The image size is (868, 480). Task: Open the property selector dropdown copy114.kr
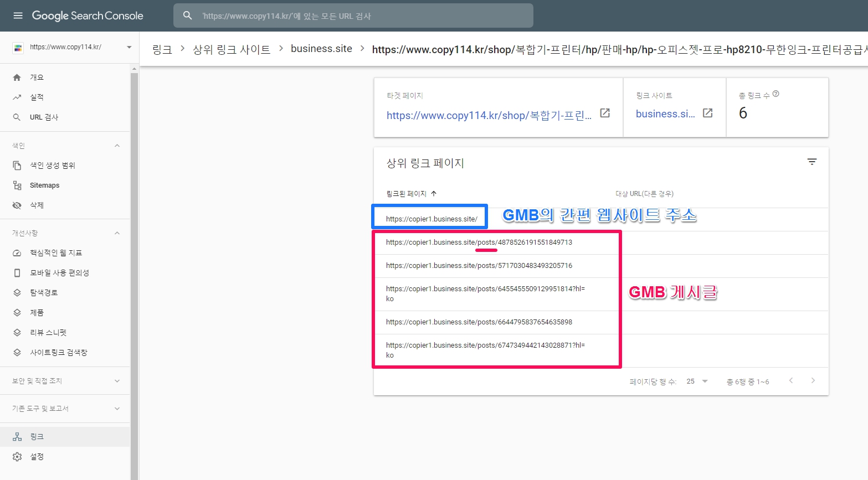click(x=73, y=47)
